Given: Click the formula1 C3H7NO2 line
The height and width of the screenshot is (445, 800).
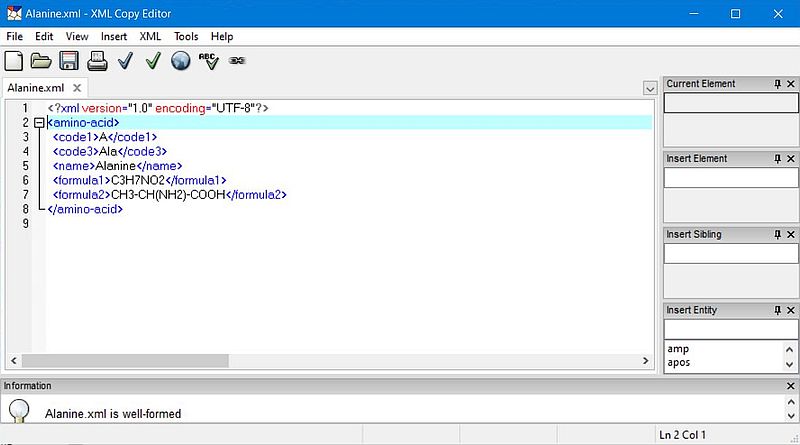Looking at the screenshot, I should [139, 180].
